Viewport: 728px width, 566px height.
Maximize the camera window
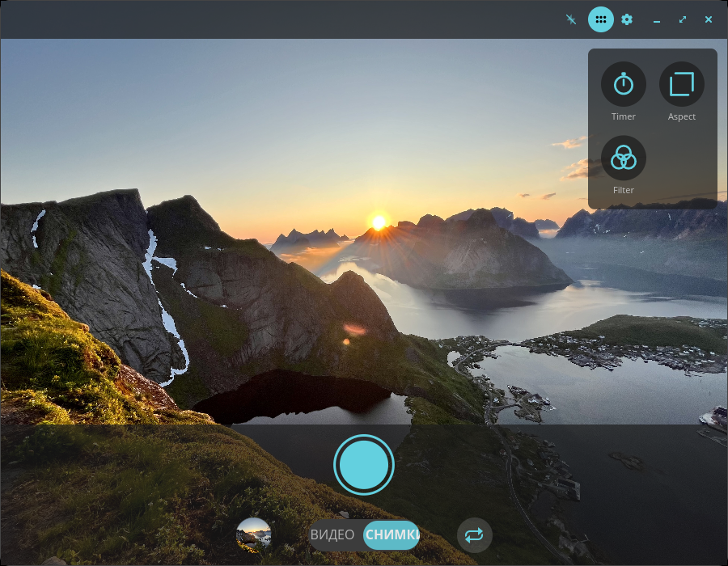[x=683, y=19]
